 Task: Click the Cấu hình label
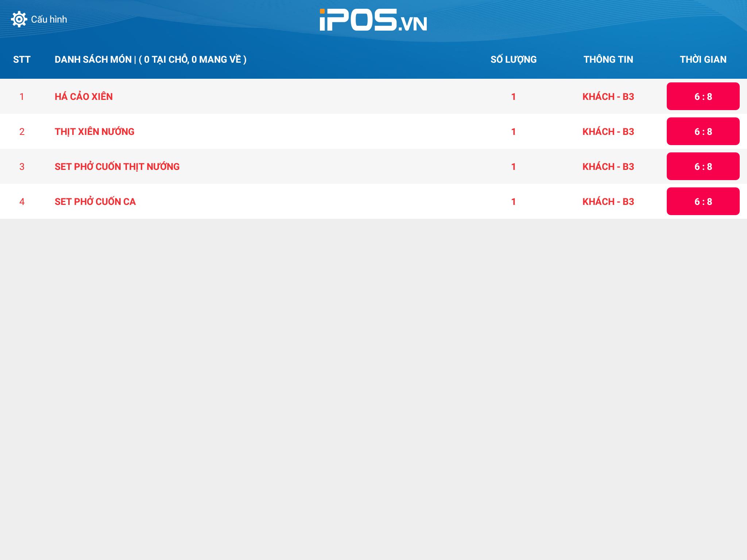coord(49,19)
